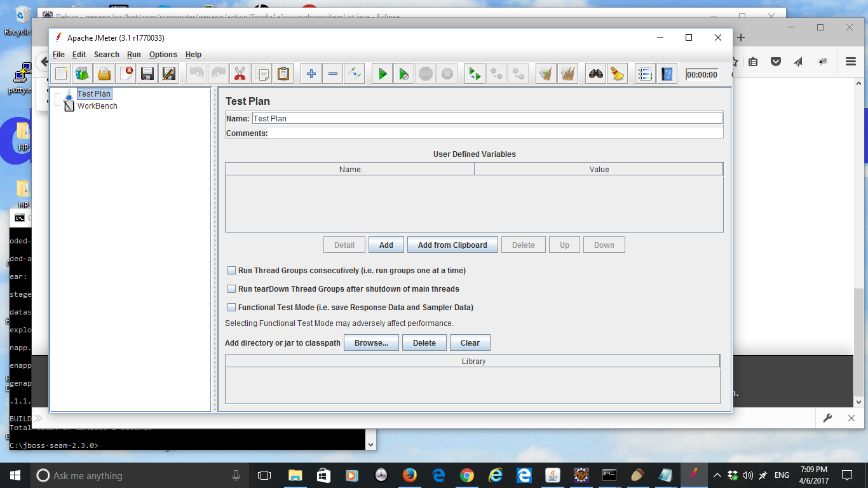Screen dimensions: 868x488
Task: Open the Templates toolbar icon
Action: coord(83,74)
